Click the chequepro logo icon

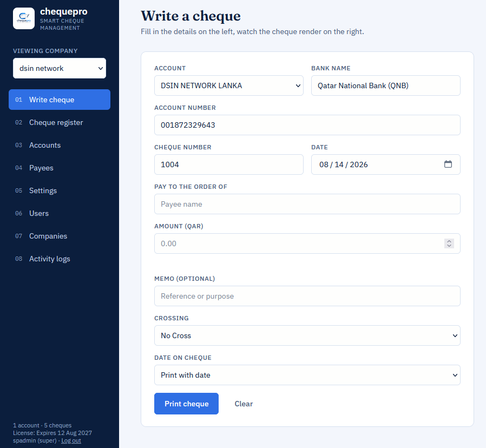click(24, 18)
